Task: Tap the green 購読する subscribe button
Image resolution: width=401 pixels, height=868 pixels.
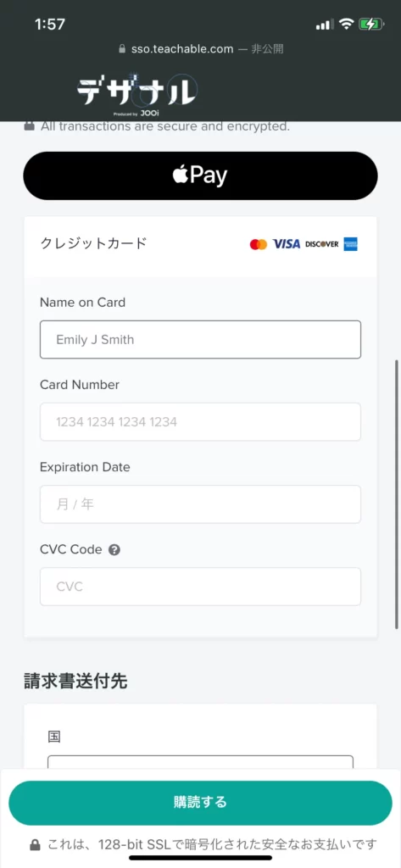Action: point(200,803)
